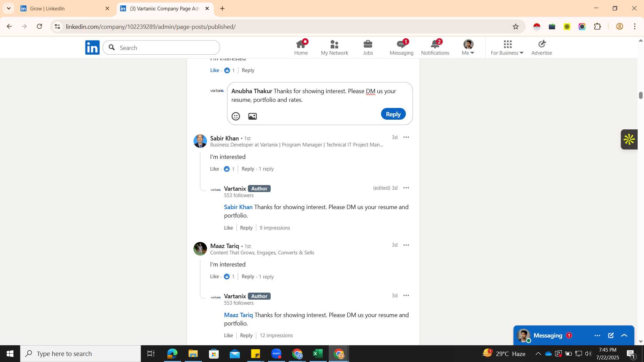Reply to the topmost comment
Image resolution: width=644 pixels, height=362 pixels.
pyautogui.click(x=248, y=70)
